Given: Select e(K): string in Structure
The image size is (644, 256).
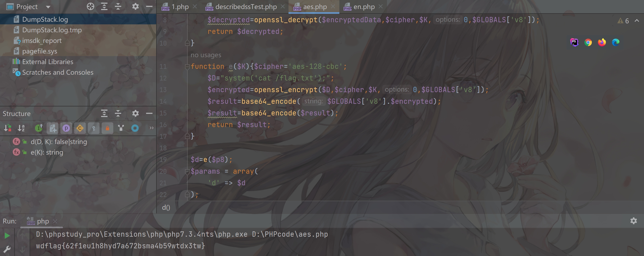Looking at the screenshot, I should (47, 152).
